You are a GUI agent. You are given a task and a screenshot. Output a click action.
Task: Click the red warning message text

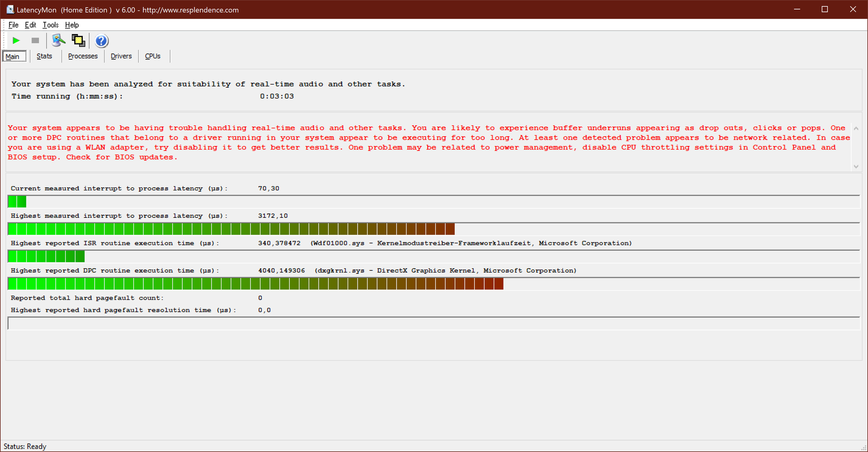[x=429, y=142]
